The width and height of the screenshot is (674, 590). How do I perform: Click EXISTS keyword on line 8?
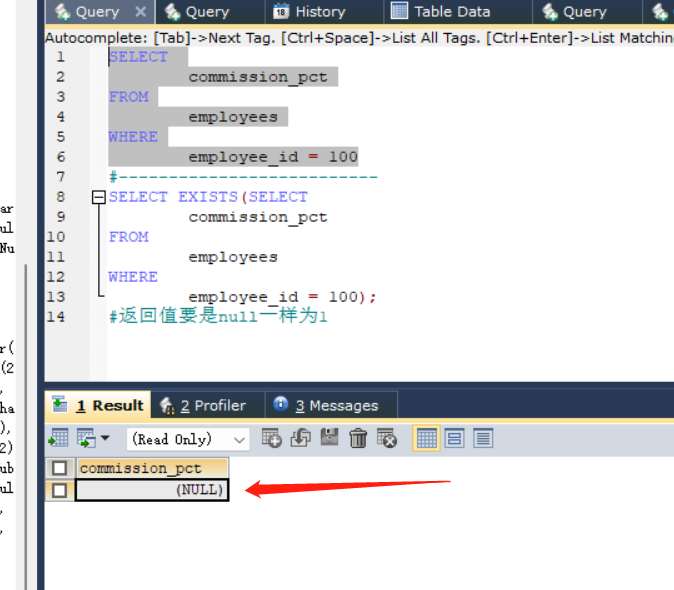(x=208, y=197)
